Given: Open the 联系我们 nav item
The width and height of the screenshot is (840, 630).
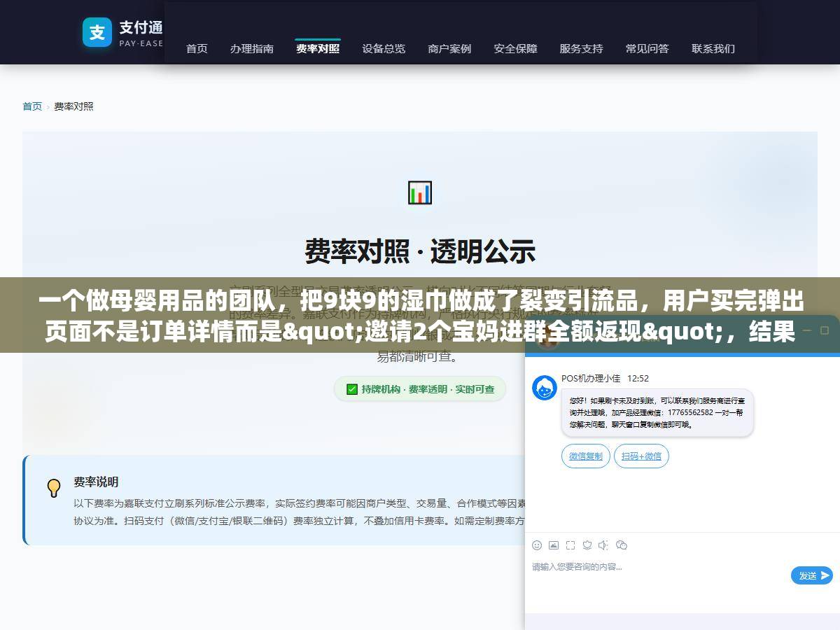Looking at the screenshot, I should 713,48.
